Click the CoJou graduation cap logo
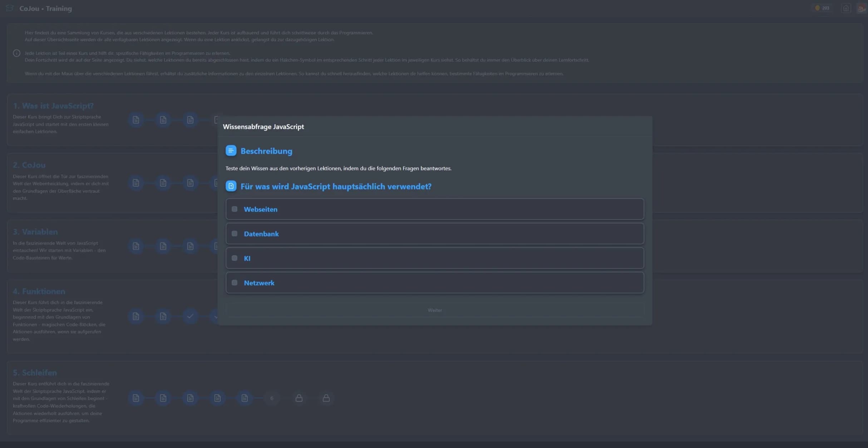Screen dimensions: 868x448 10,8
